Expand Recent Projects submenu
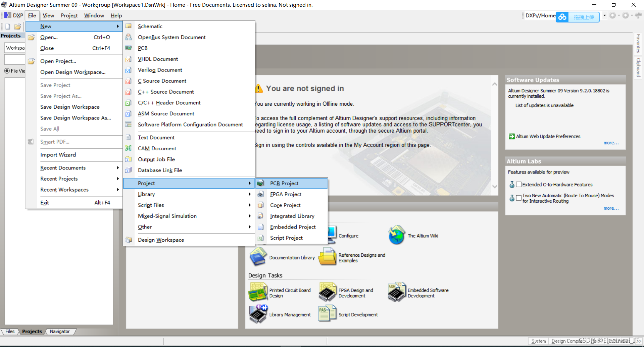This screenshot has height=347, width=644. (74, 179)
